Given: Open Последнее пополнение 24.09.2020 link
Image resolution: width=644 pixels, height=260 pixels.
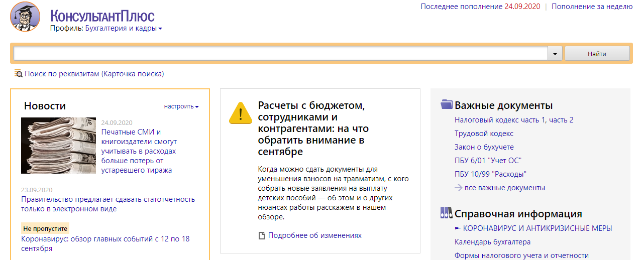Looking at the screenshot, I should (480, 7).
